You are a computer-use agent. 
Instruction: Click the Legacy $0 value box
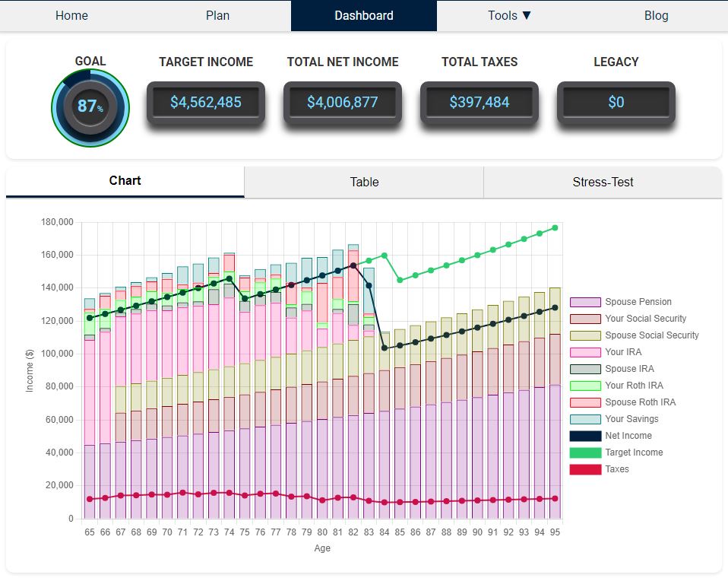tap(616, 102)
